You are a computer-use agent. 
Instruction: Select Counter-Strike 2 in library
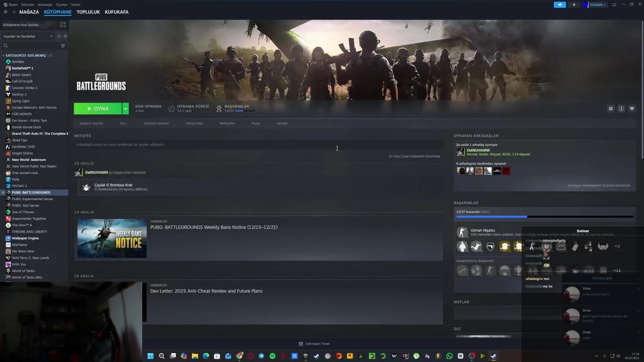pos(25,88)
